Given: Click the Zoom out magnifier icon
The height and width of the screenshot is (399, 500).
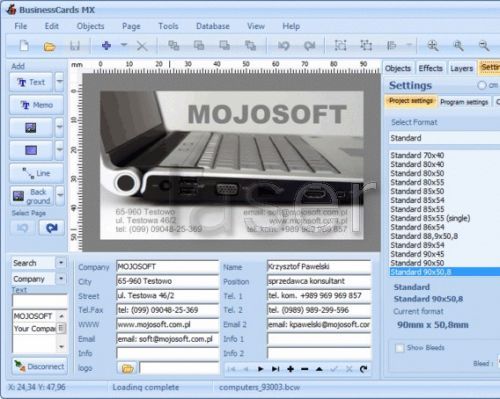Looking at the screenshot, I should pyautogui.click(x=484, y=45).
